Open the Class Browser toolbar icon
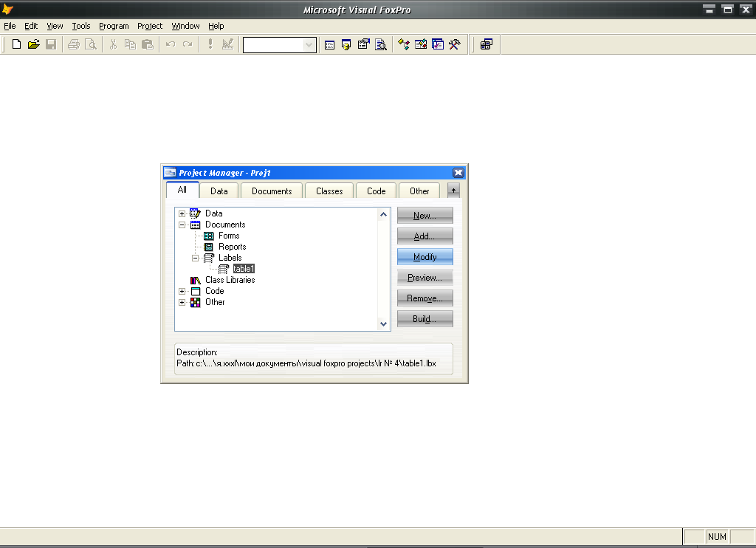The height and width of the screenshot is (548, 756). coord(404,45)
